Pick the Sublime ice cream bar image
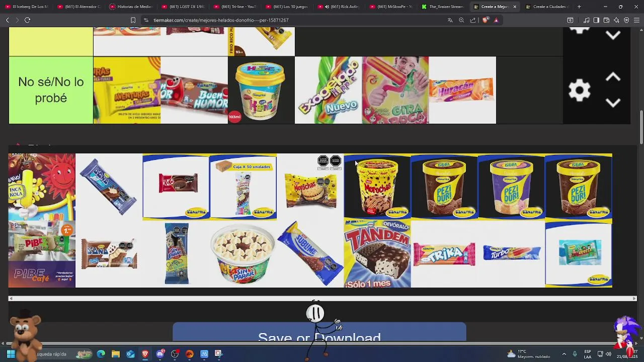Image resolution: width=644 pixels, height=362 pixels. pos(310,254)
